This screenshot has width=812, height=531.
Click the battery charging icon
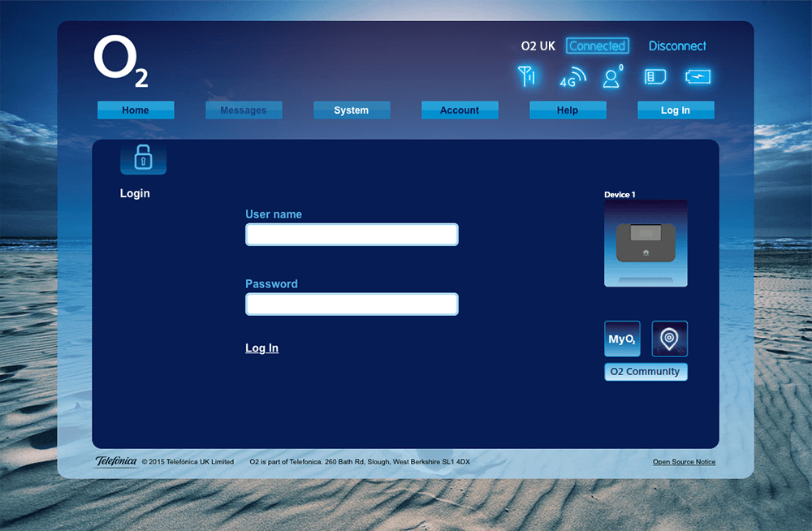click(698, 77)
